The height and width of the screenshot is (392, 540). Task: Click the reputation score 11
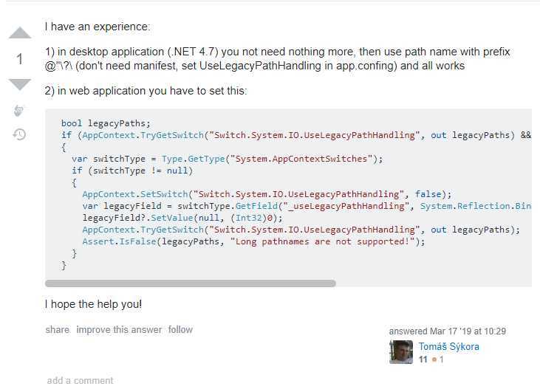pos(423,360)
